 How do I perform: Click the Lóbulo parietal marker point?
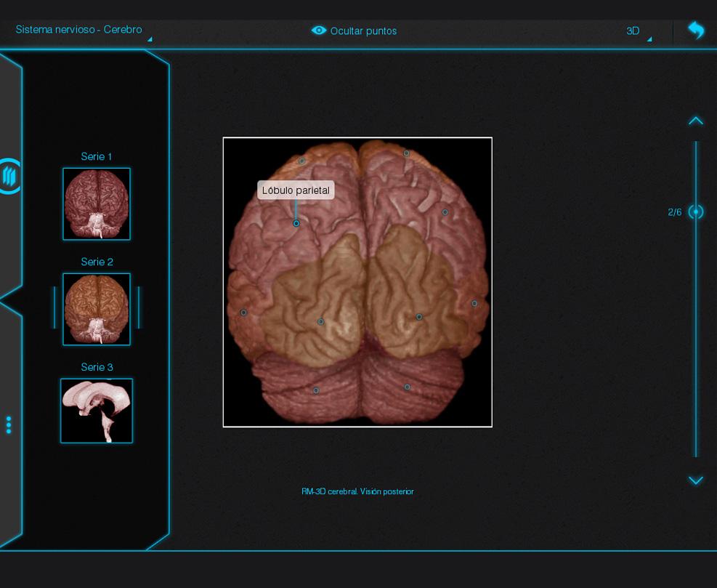296,223
